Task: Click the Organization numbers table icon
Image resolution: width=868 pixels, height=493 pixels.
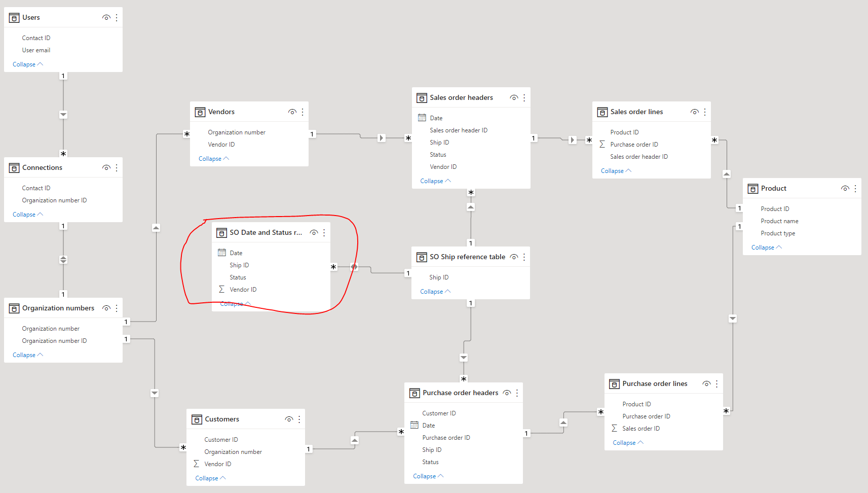Action: tap(14, 308)
